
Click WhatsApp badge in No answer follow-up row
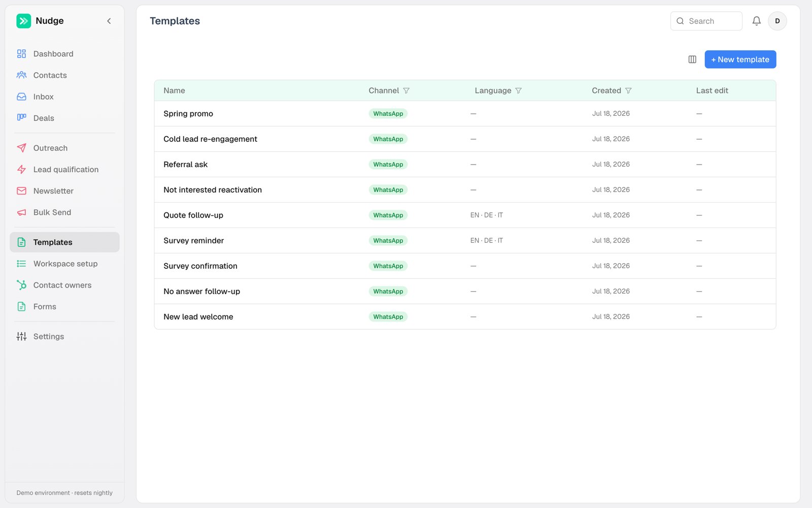[388, 292]
